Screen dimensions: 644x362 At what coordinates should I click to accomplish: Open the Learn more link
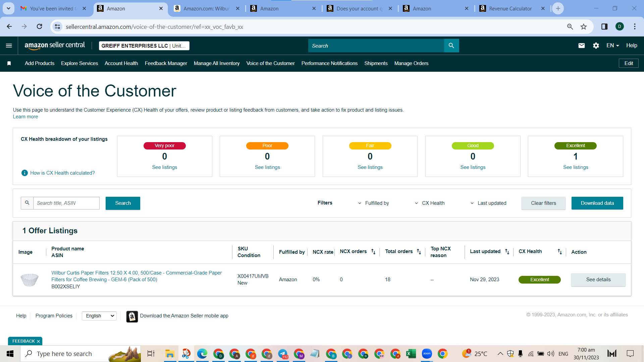(x=25, y=117)
